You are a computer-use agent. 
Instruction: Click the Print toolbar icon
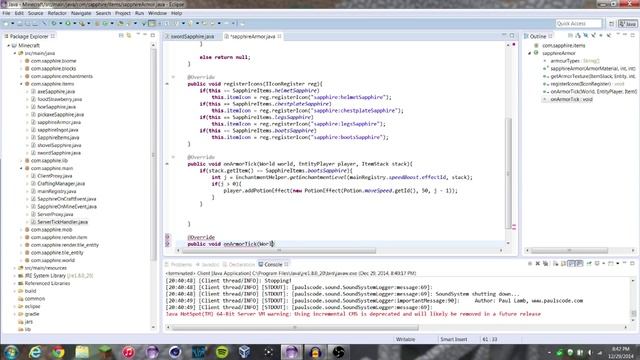pos(35,23)
